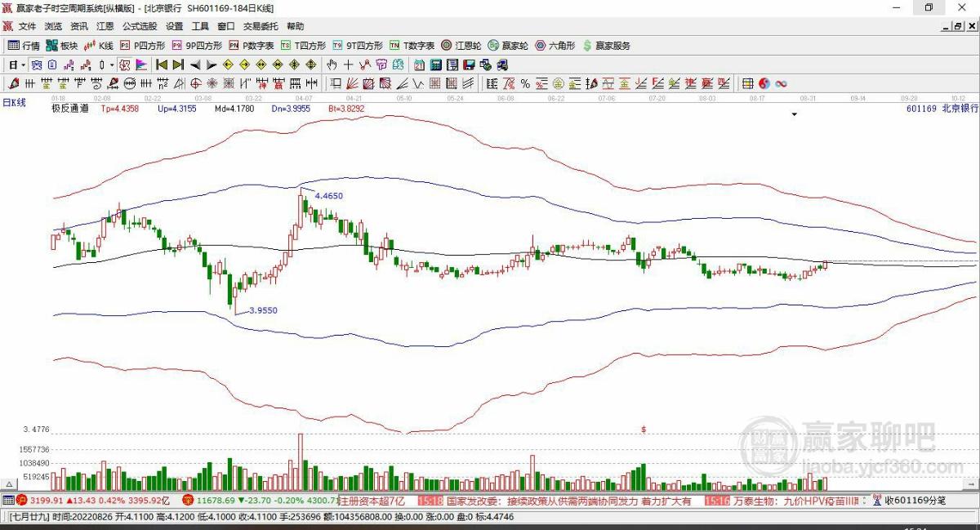Open the 公式选股 menu
This screenshot has height=530, width=980.
pyautogui.click(x=140, y=26)
